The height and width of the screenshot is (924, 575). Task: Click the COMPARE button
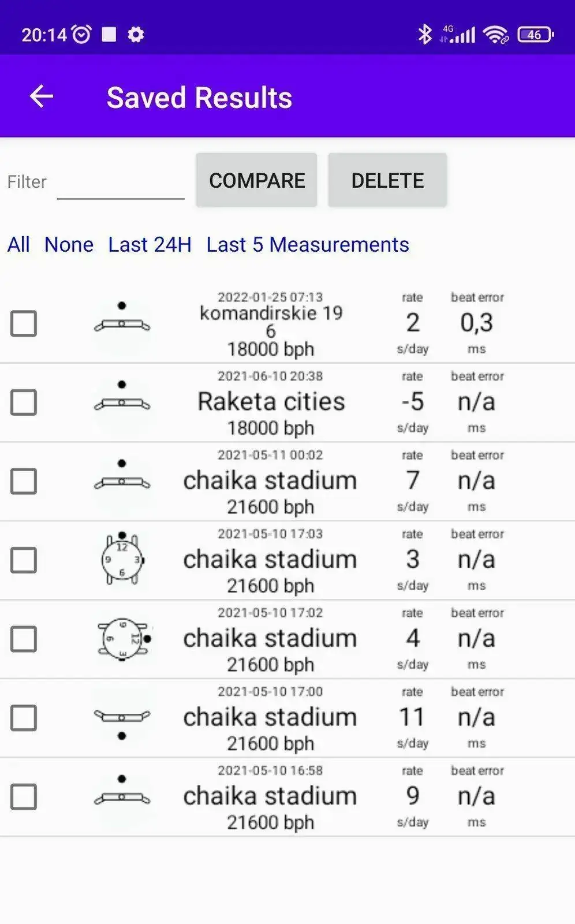[x=256, y=180]
